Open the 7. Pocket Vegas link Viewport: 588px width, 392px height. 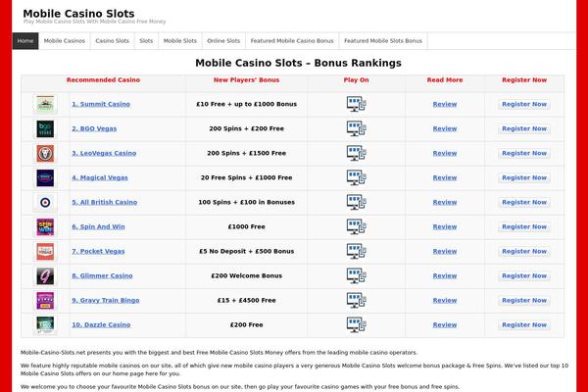[98, 251]
